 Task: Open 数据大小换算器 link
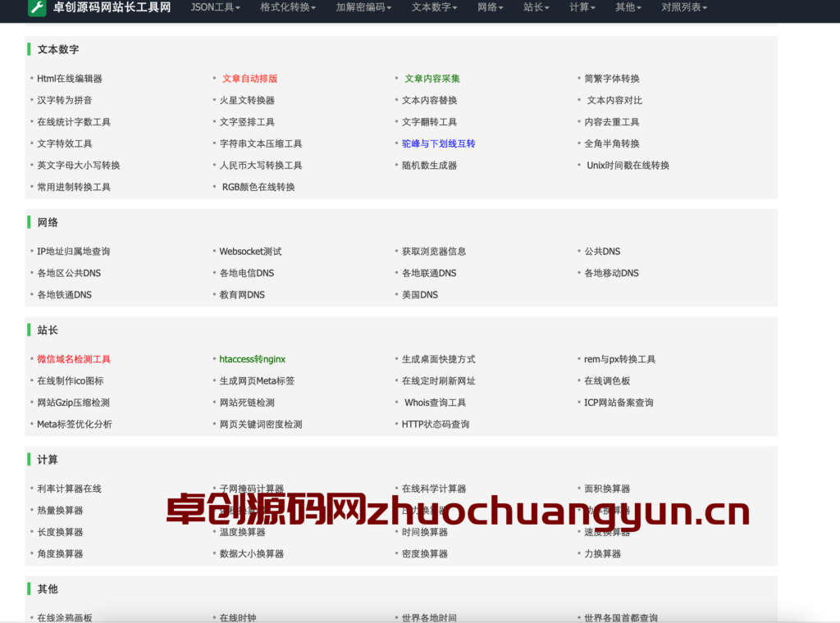[252, 554]
